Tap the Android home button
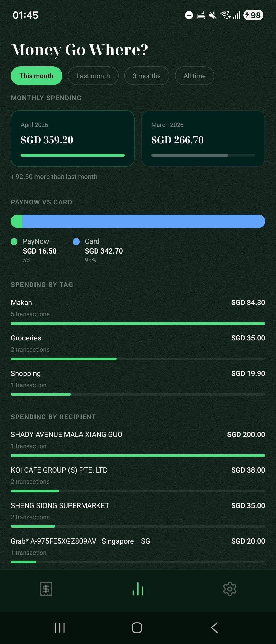Screen dimensions: 276x644 (137, 627)
